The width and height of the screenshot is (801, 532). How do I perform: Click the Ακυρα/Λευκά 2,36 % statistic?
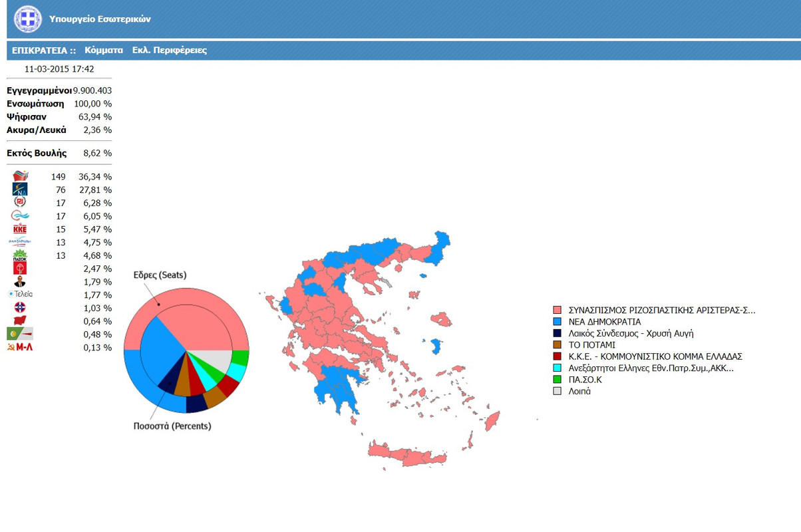pyautogui.click(x=59, y=130)
